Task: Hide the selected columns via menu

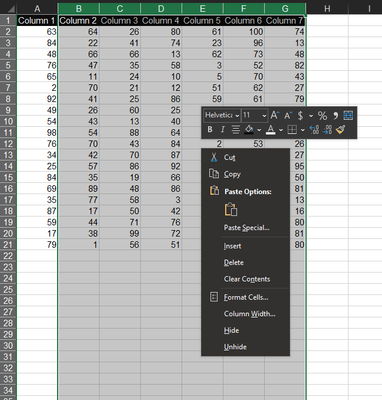Action: pos(245,330)
